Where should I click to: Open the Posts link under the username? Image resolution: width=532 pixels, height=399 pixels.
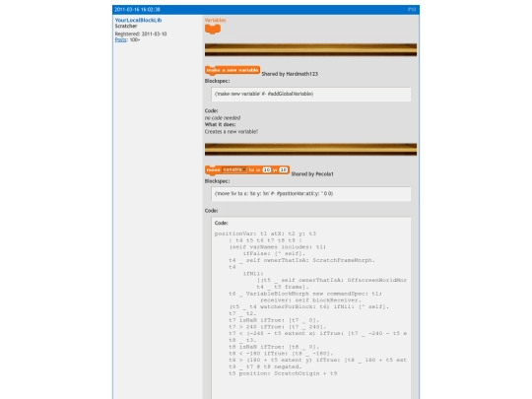click(x=120, y=39)
